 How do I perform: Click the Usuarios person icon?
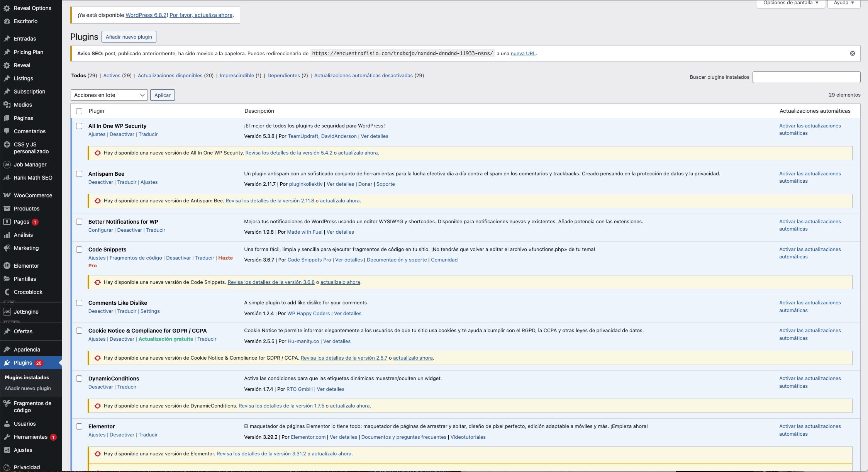click(x=7, y=424)
